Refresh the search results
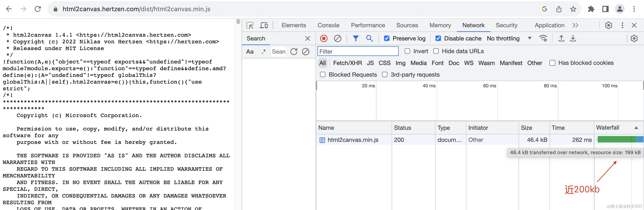 coord(294,52)
